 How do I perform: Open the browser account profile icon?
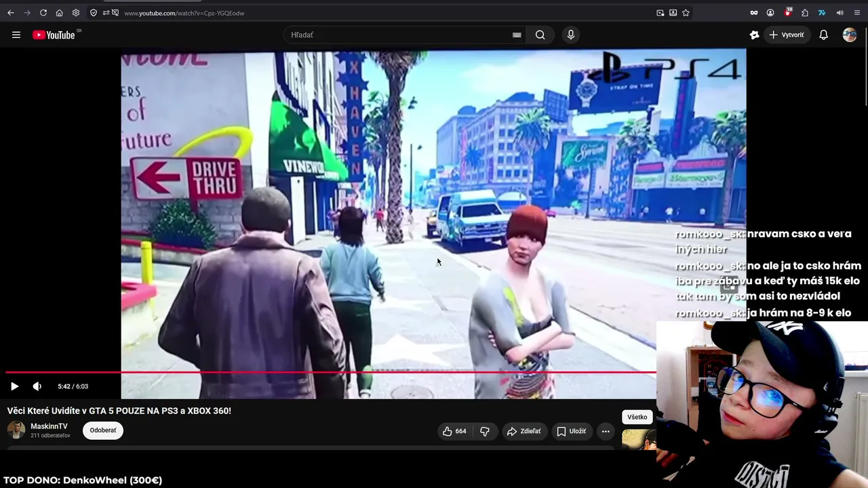coord(770,13)
